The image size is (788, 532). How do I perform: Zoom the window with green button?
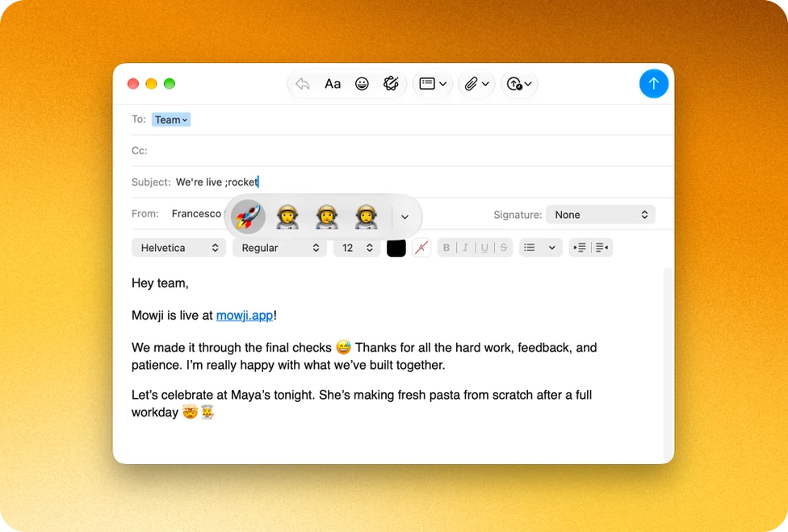pyautogui.click(x=170, y=83)
